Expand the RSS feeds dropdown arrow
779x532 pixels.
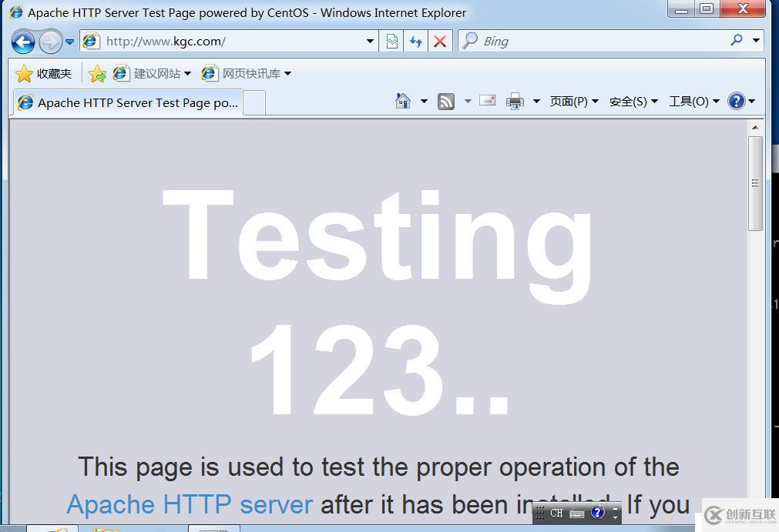[468, 101]
